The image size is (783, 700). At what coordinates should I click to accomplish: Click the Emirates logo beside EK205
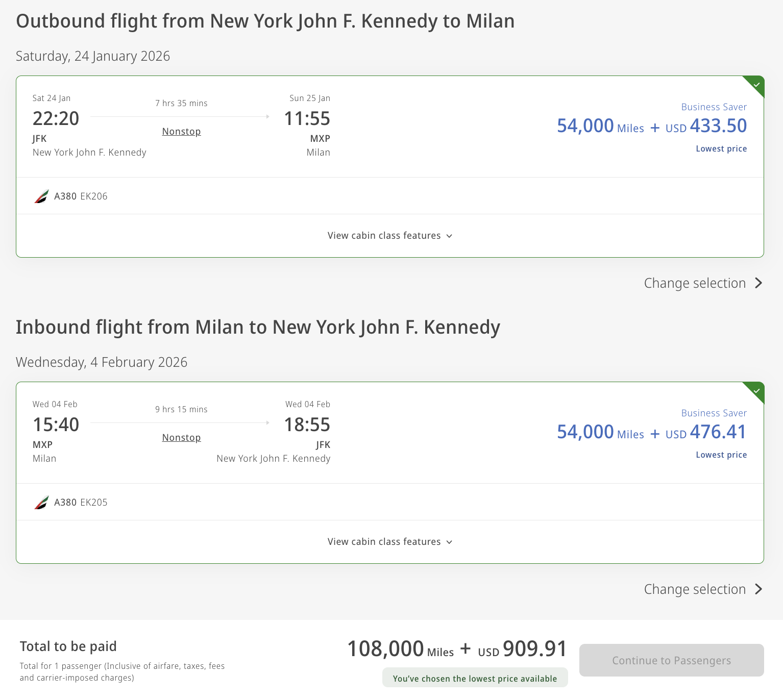(x=41, y=503)
